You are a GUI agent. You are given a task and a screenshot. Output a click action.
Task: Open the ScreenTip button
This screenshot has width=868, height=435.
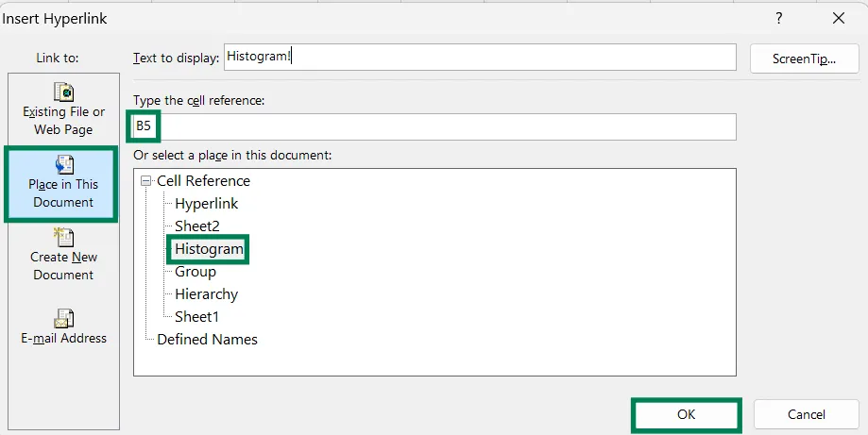[x=804, y=59]
